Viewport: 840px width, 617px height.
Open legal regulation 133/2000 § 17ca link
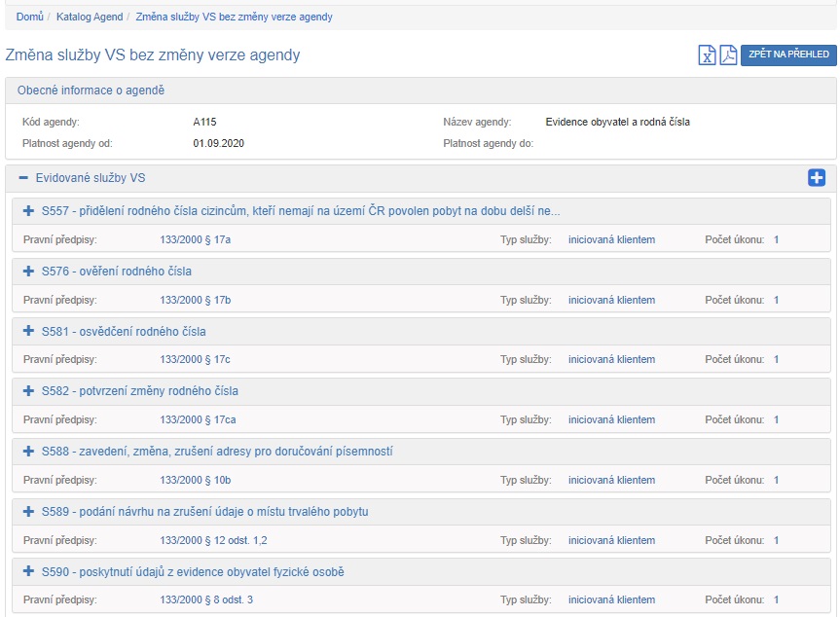198,420
